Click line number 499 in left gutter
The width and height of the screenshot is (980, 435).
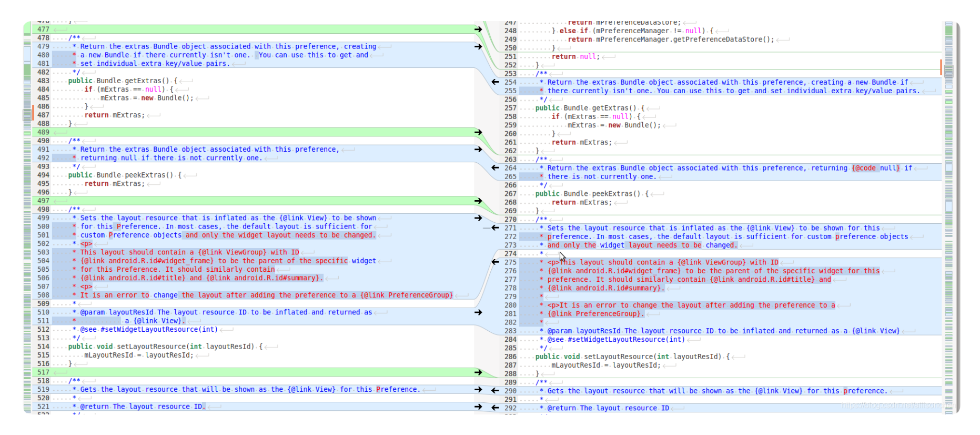43,218
